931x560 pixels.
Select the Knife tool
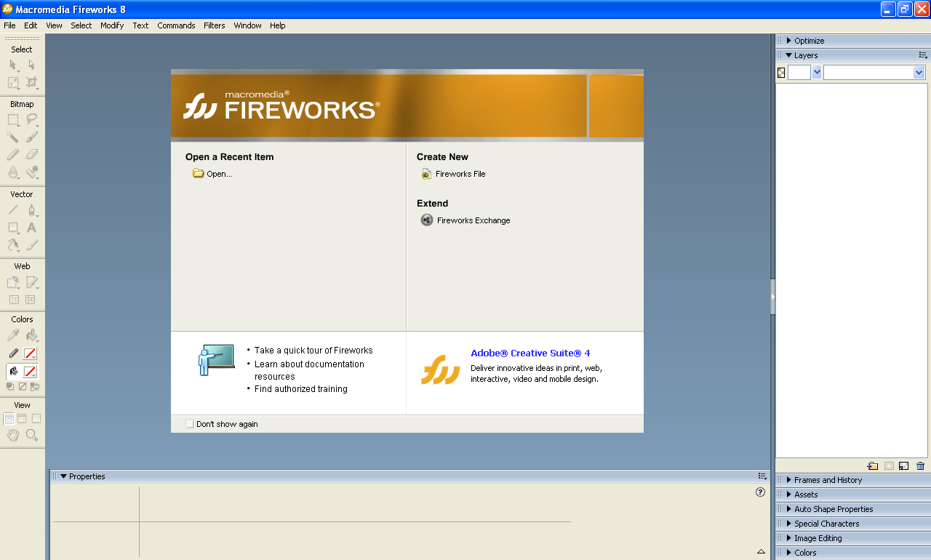[x=31, y=245]
